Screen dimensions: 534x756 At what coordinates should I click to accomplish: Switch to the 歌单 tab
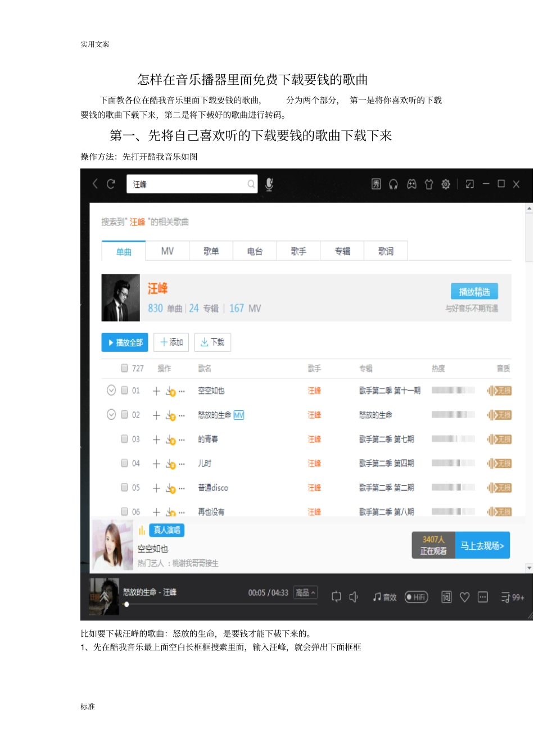coord(211,251)
